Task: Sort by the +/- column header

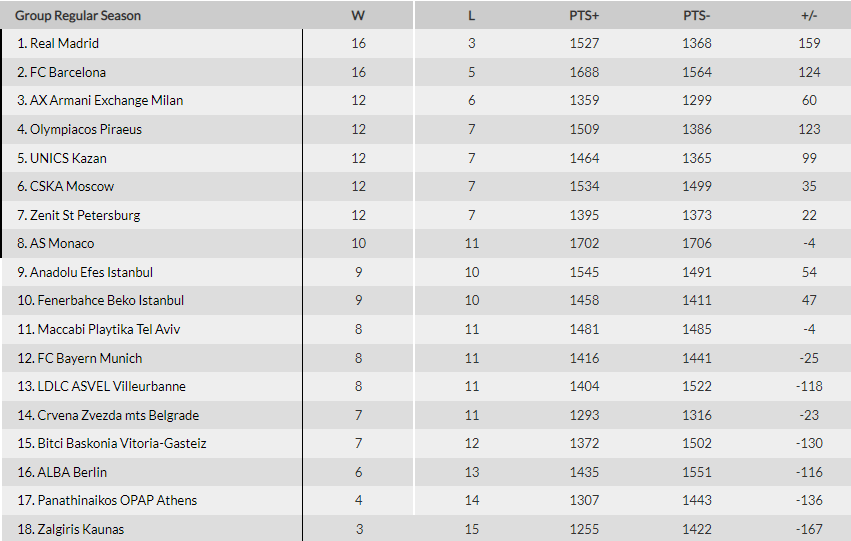Action: pyautogui.click(x=809, y=16)
